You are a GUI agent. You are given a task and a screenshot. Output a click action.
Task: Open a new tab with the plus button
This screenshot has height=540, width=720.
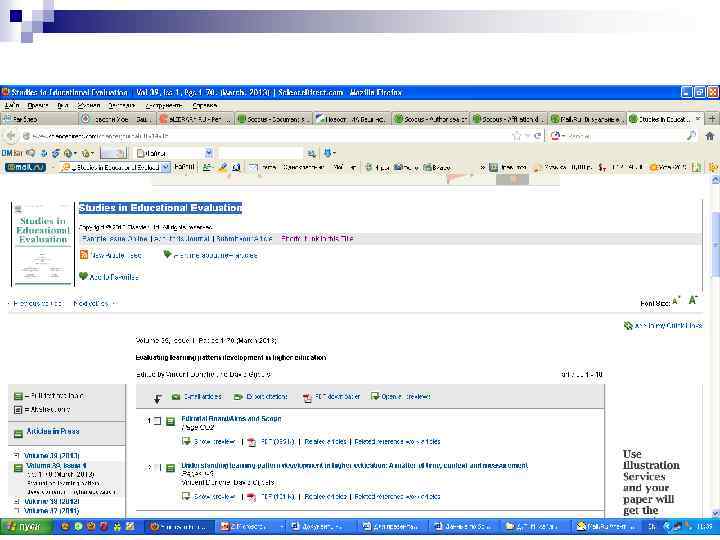pyautogui.click(x=712, y=119)
